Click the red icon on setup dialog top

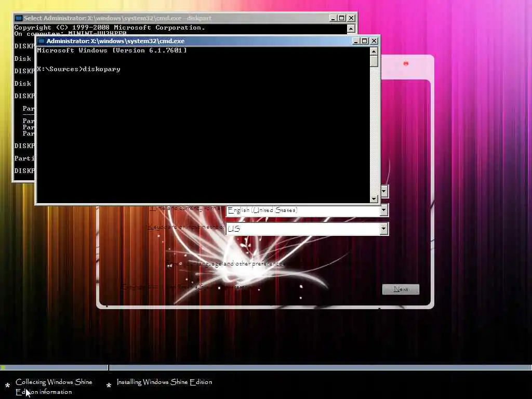(x=406, y=63)
